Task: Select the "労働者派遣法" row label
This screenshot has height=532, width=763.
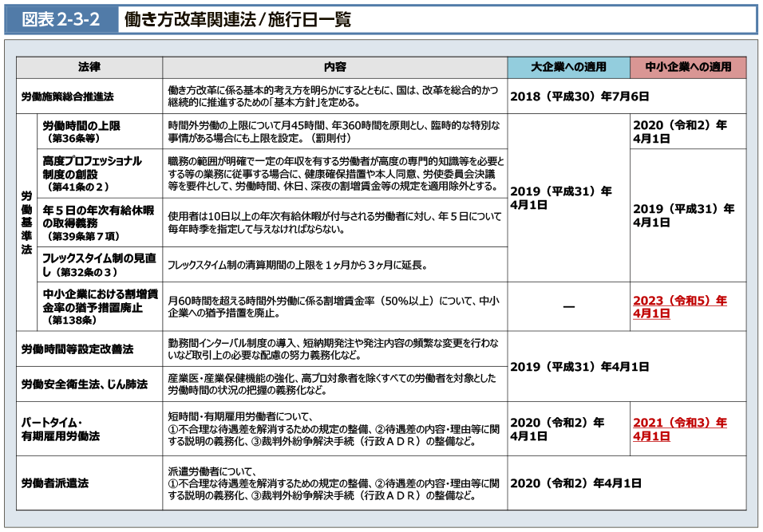Action: click(55, 483)
